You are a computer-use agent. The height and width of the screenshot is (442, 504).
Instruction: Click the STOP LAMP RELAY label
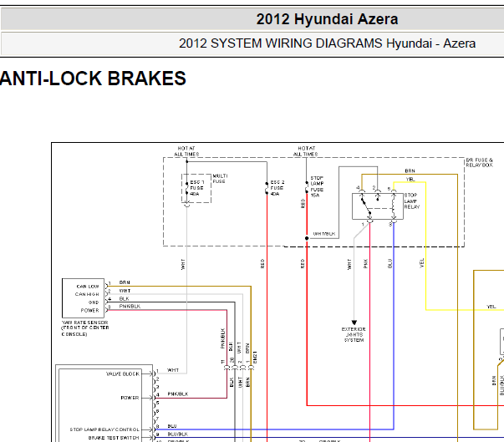click(x=412, y=201)
